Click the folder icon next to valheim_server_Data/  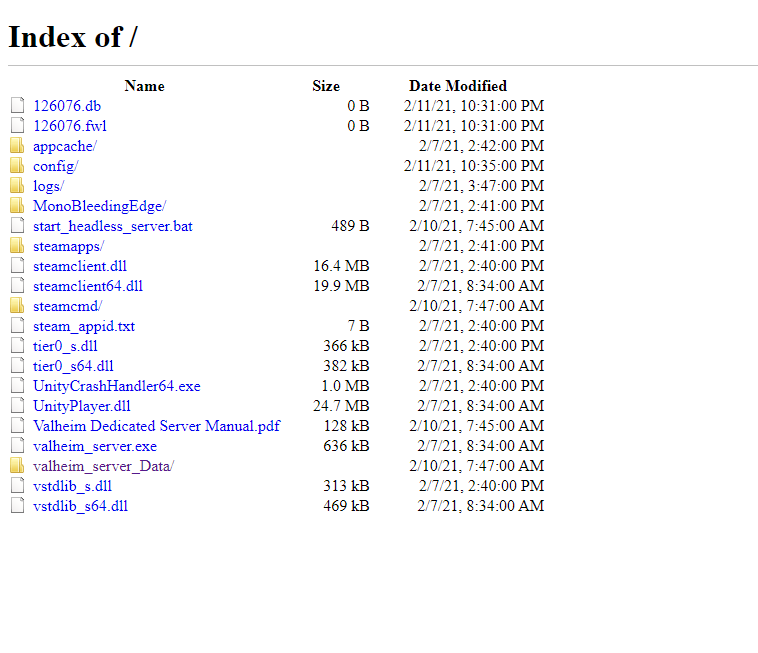coord(17,465)
